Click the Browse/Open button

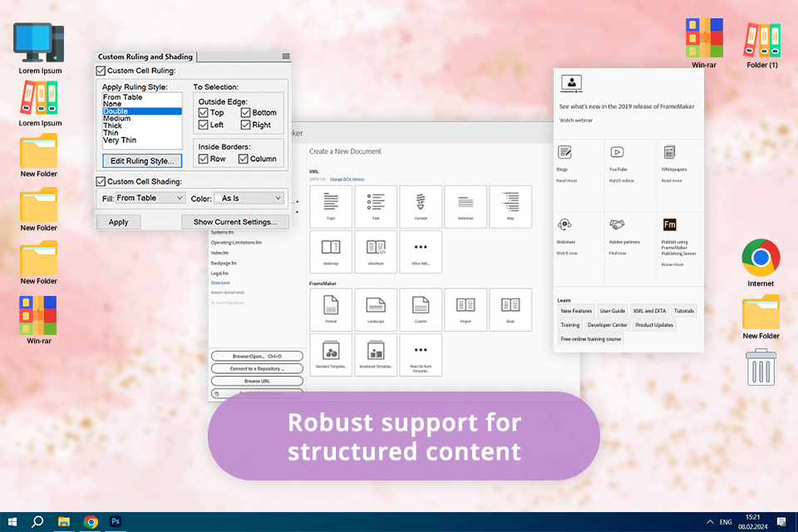(x=257, y=357)
